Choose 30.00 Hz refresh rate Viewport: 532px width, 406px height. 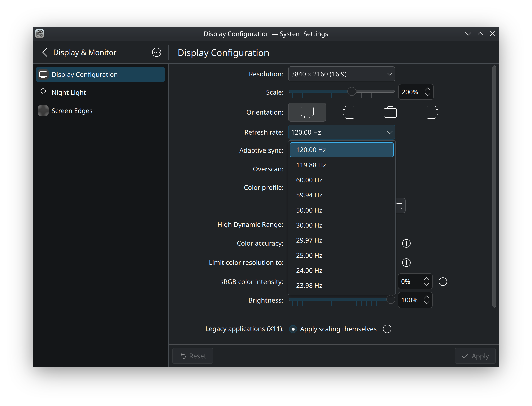[x=342, y=225]
